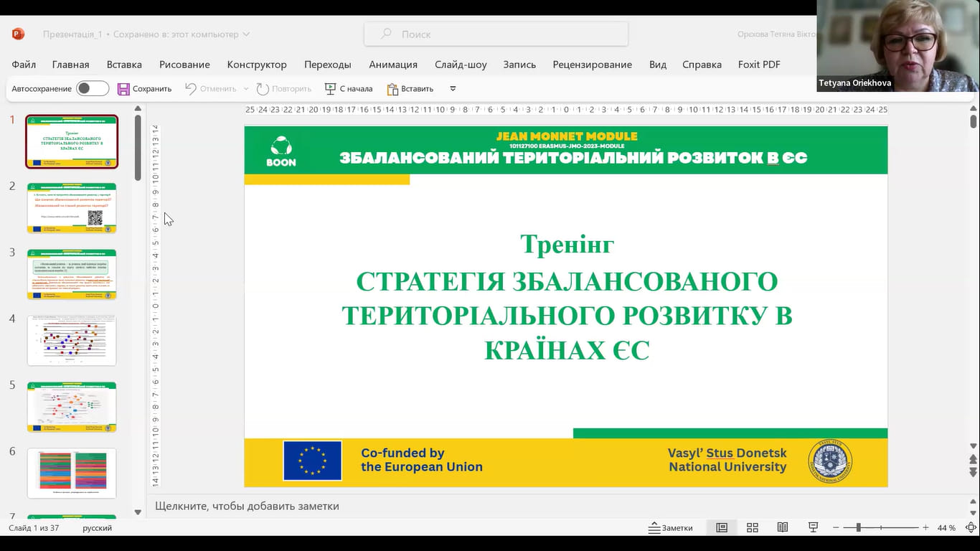Click thumbnail panel scroll down arrow

point(138,512)
